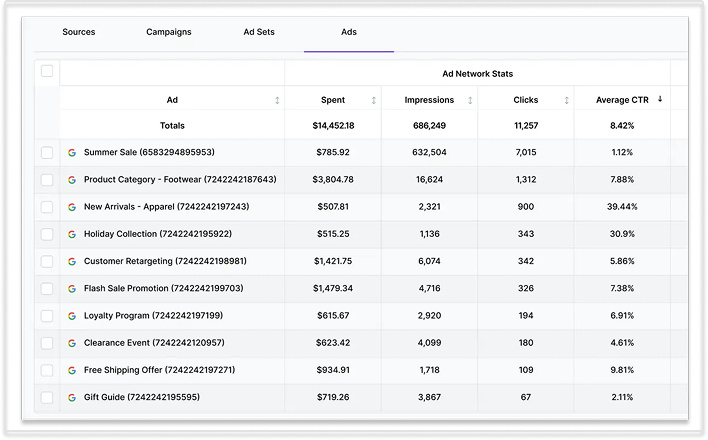Click the Google icon beside New Arrivals - Apparel
The width and height of the screenshot is (708, 440).
click(x=72, y=207)
